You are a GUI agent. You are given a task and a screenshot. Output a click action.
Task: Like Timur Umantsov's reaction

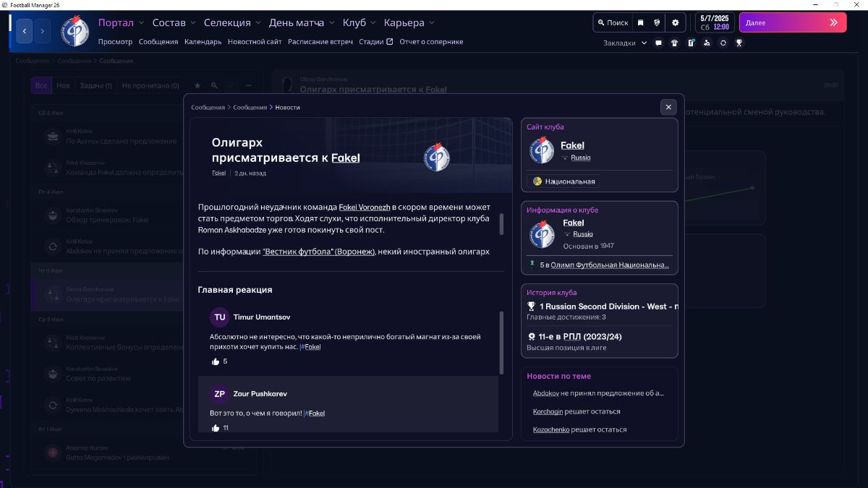[x=216, y=361]
